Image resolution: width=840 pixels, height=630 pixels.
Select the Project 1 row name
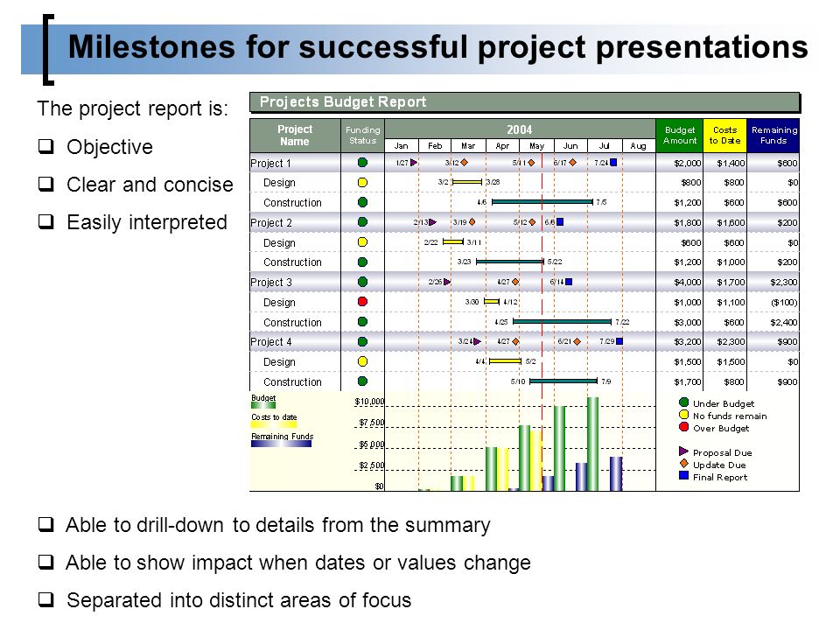(270, 164)
